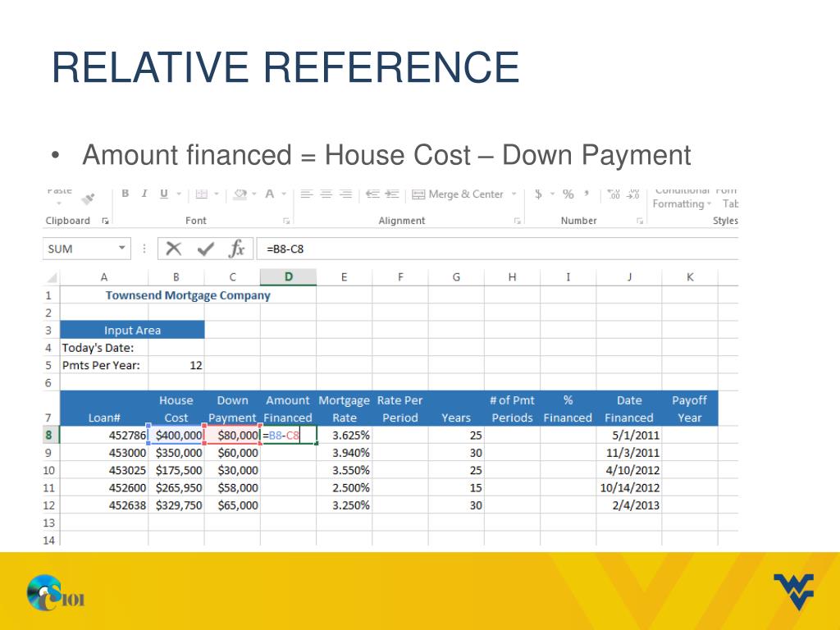
Task: Apply Percent Style
Action: pyautogui.click(x=568, y=194)
